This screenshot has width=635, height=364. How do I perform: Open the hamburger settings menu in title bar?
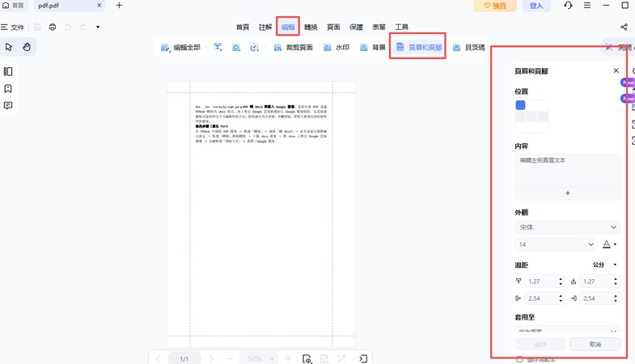(586, 6)
